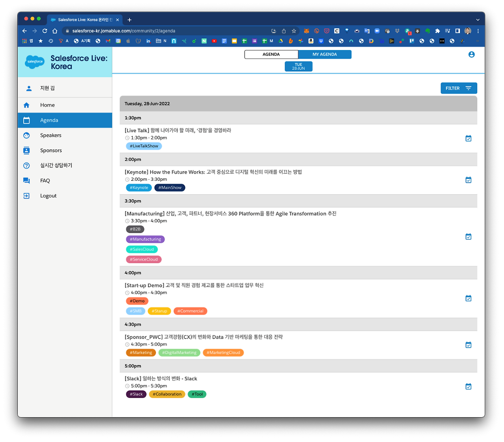Click the #Commercial tag
Viewport: 504px width, 442px height.
[x=190, y=311]
